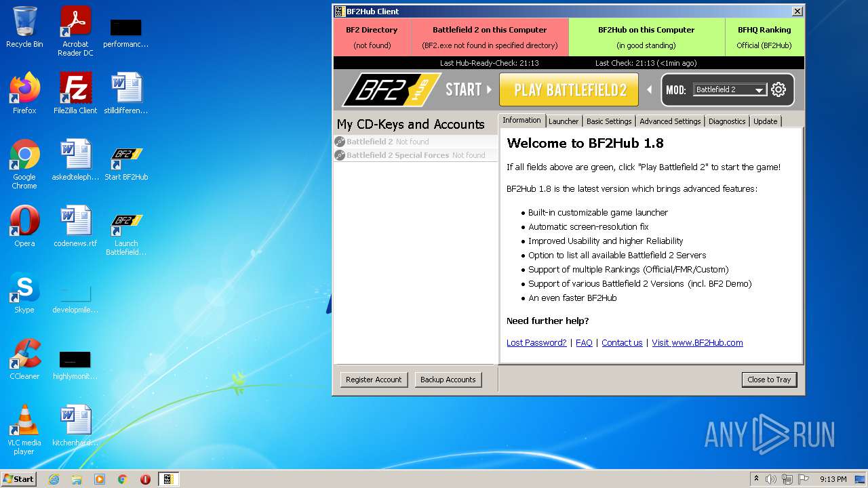Click the BF2 Directory status panel

point(372,37)
